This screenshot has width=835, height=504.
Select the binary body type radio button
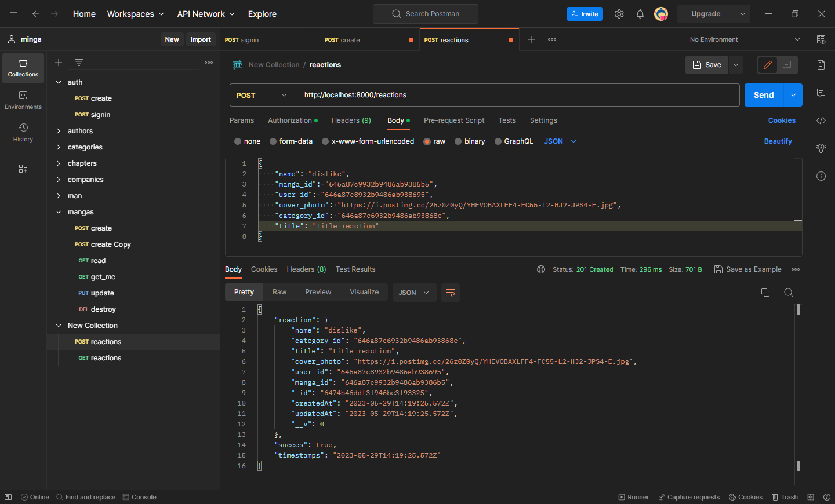coord(458,141)
